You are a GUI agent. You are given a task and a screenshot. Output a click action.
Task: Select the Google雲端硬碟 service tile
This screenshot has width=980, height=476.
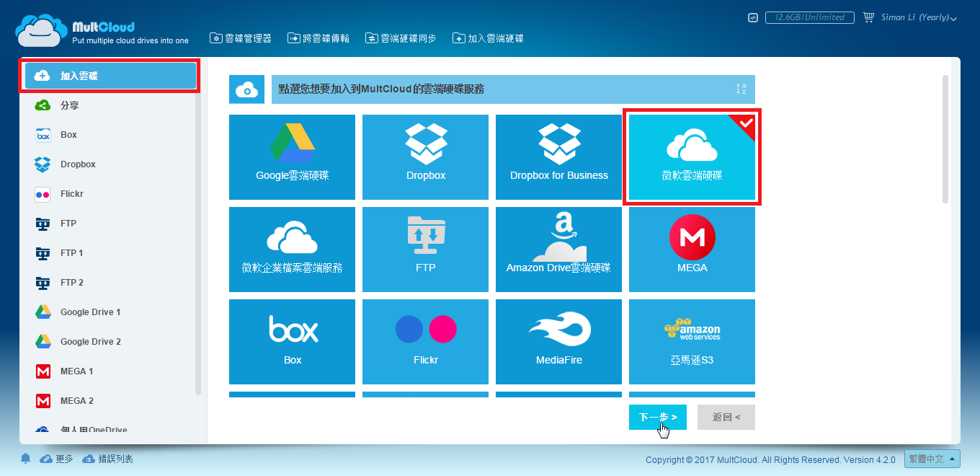tap(292, 157)
